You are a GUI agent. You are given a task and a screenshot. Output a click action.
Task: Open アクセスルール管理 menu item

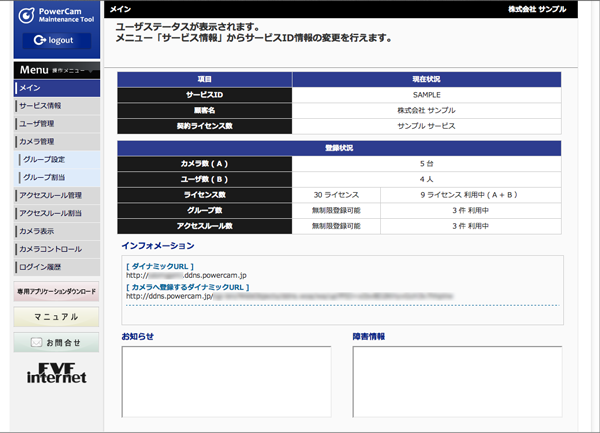pyautogui.click(x=56, y=195)
